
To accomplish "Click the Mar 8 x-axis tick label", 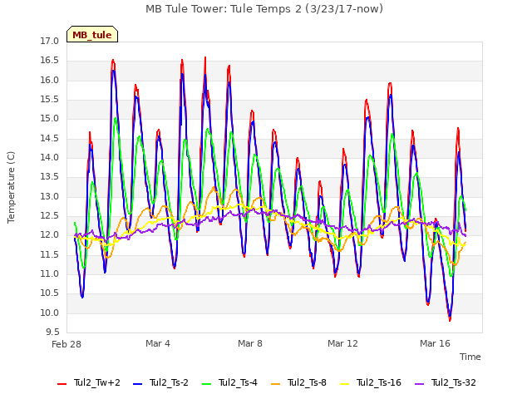I will [250, 343].
